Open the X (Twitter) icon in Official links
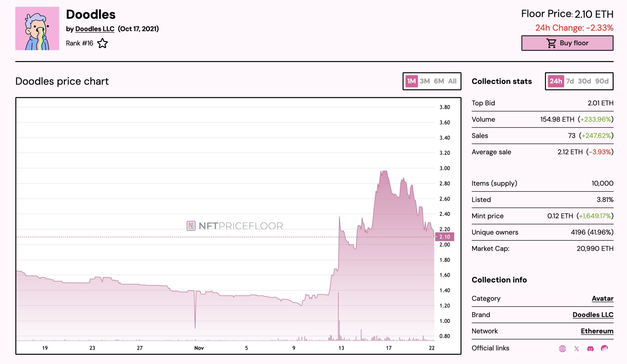627x364 pixels. pos(577,349)
